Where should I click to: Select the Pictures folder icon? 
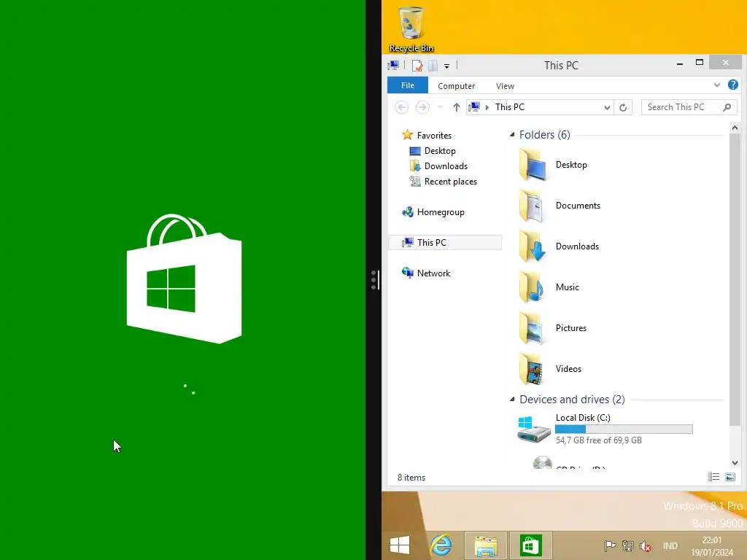[533, 328]
